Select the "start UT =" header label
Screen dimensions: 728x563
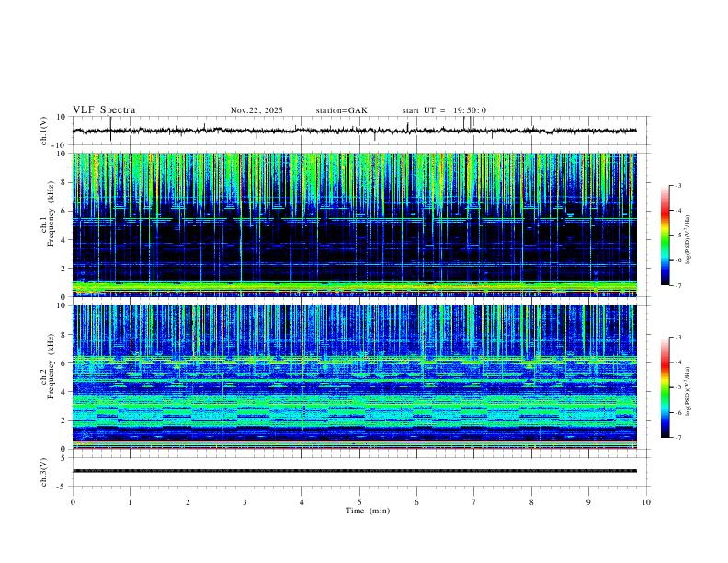424,110
